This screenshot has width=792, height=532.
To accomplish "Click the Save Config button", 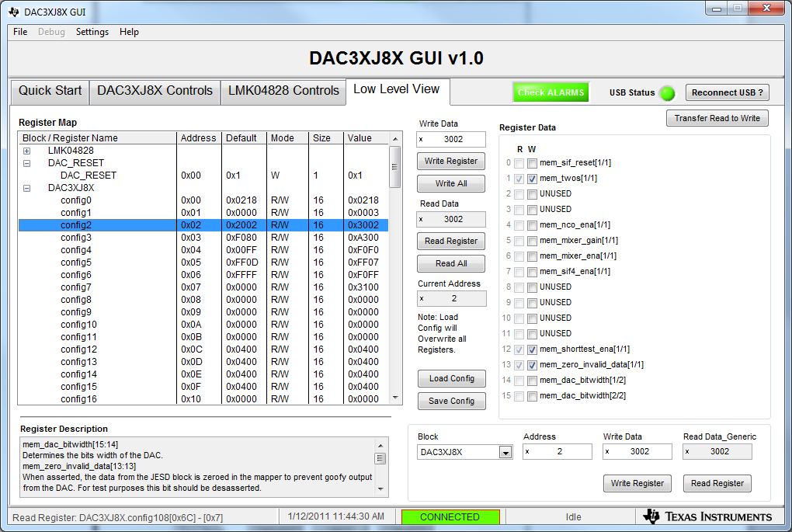I will [452, 402].
